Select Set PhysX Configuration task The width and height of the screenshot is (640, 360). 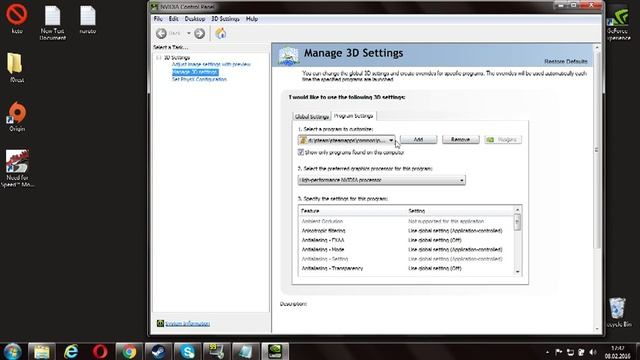point(199,79)
